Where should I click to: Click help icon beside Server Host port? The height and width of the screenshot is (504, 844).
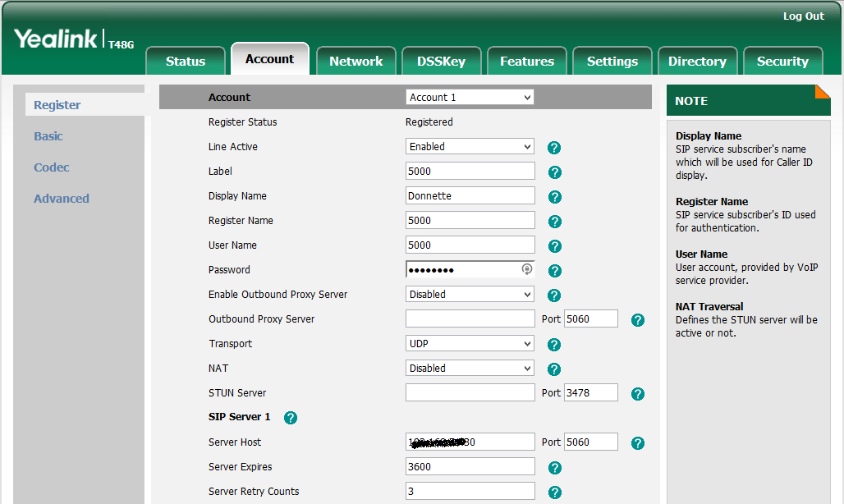point(638,443)
